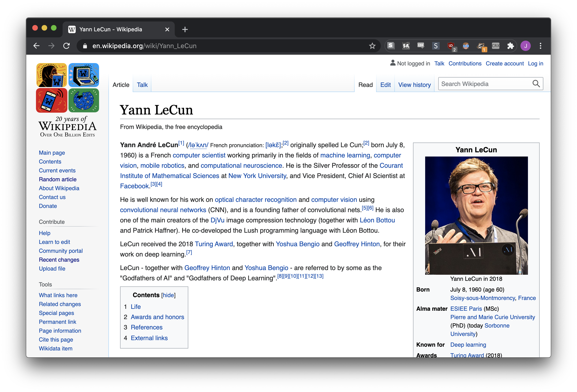The image size is (577, 392).
Task: Open the purple J profile avatar
Action: [525, 46]
